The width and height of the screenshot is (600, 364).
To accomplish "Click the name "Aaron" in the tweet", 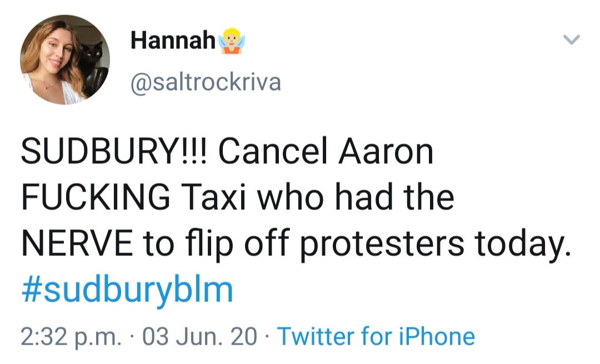I will pos(382,152).
